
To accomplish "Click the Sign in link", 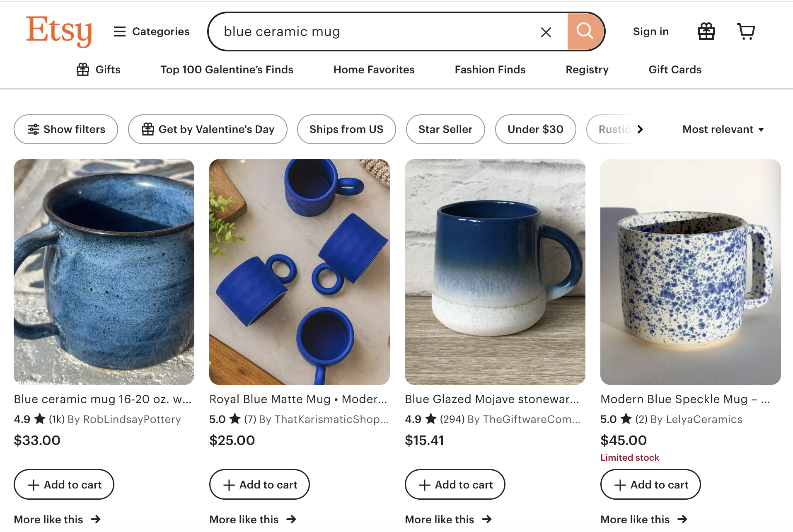I will coord(650,31).
